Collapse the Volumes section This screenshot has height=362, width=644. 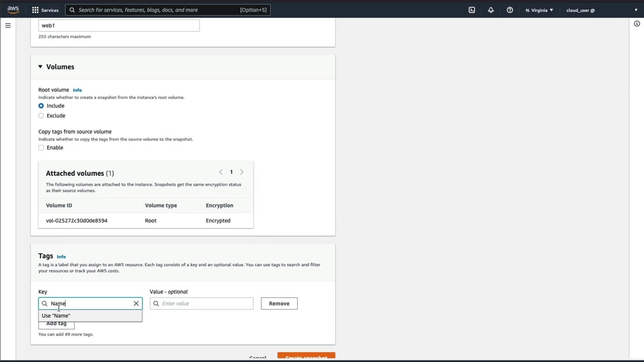coord(40,67)
